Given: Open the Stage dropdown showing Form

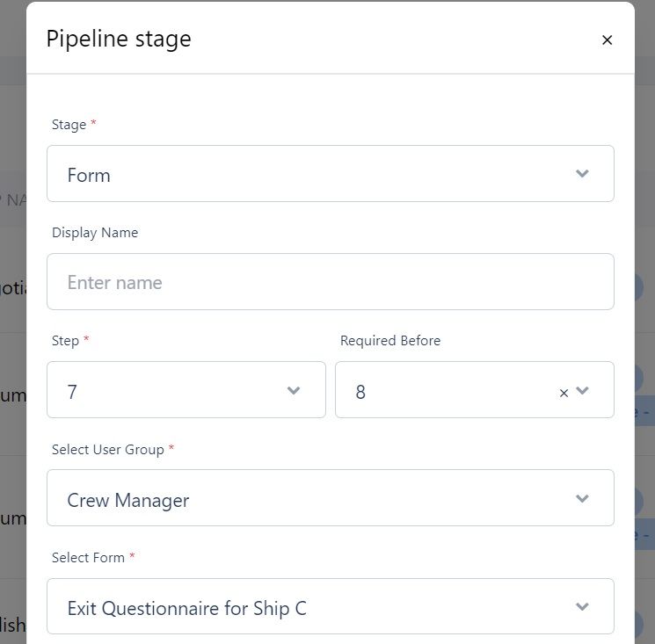Looking at the screenshot, I should coord(331,174).
